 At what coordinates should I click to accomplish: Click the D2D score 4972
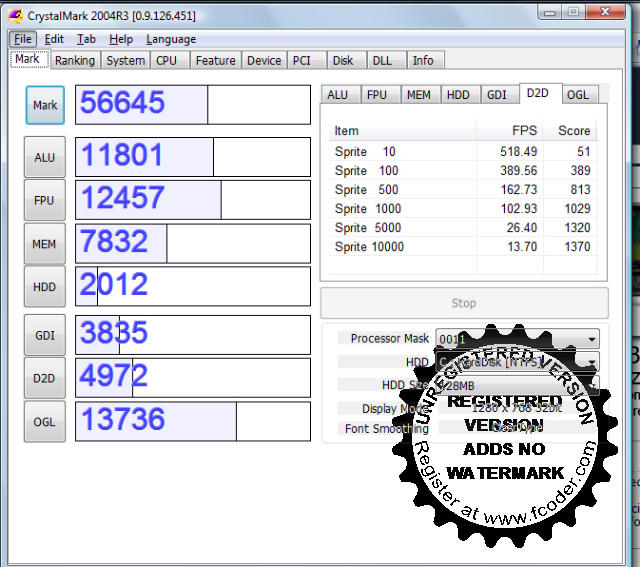coord(193,378)
